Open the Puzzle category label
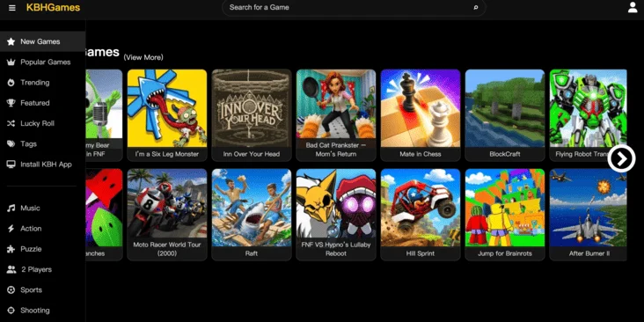Image resolution: width=644 pixels, height=322 pixels. [x=31, y=249]
